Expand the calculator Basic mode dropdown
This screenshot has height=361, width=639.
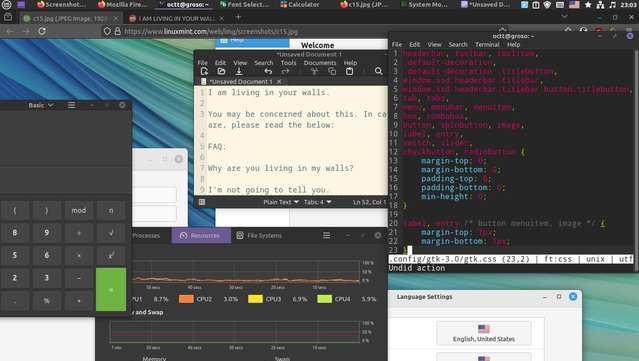(x=40, y=105)
